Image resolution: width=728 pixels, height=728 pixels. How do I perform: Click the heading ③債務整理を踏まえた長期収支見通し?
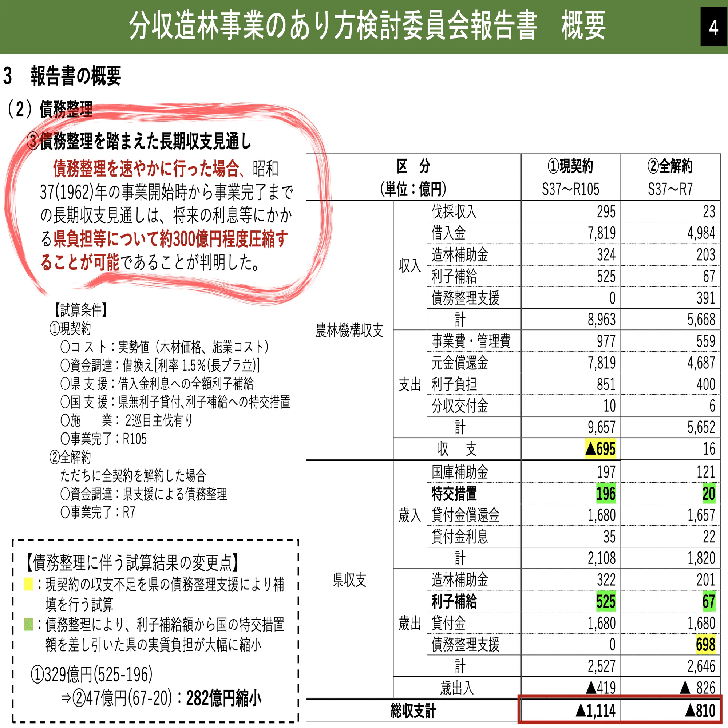pos(139,141)
